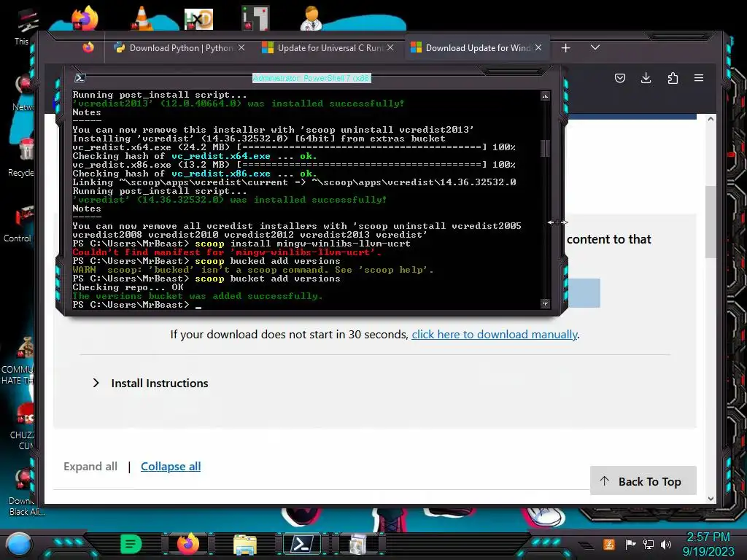Click installer package icon in taskbar
Screen dimensions: 747x560
(x=358, y=544)
